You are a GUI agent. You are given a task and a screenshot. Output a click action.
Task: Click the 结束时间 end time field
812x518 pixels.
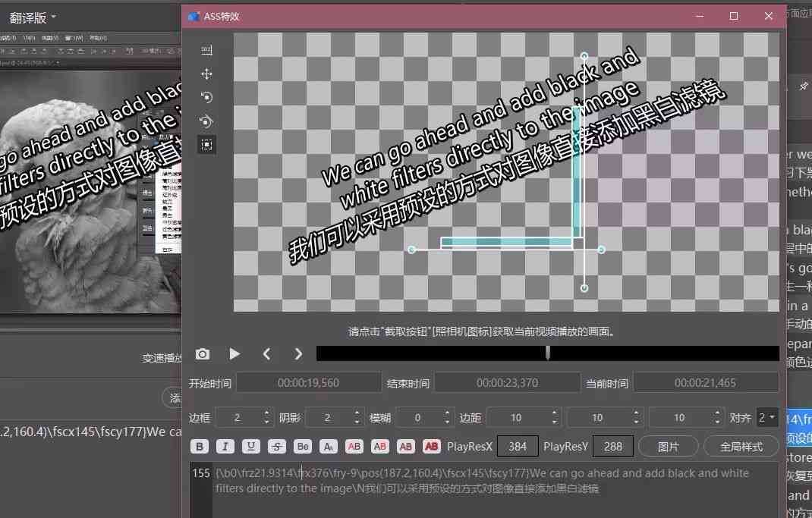coord(508,383)
